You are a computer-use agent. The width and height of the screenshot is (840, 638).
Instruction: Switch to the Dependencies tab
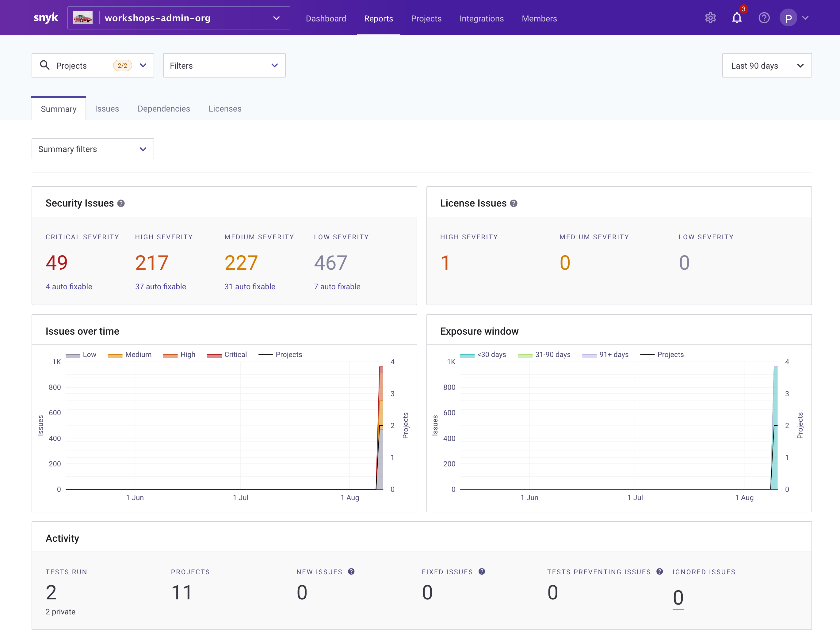[164, 109]
